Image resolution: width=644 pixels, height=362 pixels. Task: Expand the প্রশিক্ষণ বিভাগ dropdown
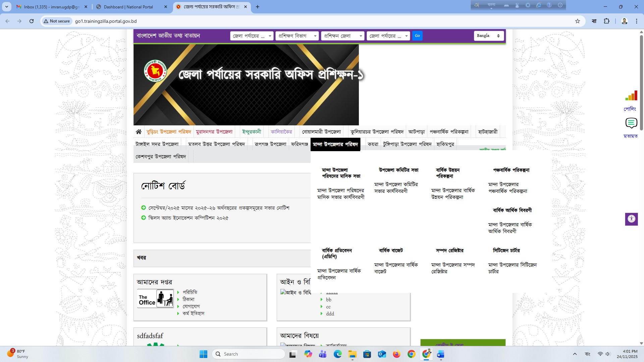(297, 36)
